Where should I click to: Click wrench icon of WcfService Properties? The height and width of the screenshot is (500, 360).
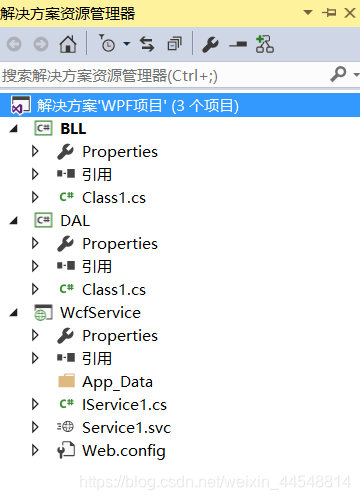tap(65, 336)
